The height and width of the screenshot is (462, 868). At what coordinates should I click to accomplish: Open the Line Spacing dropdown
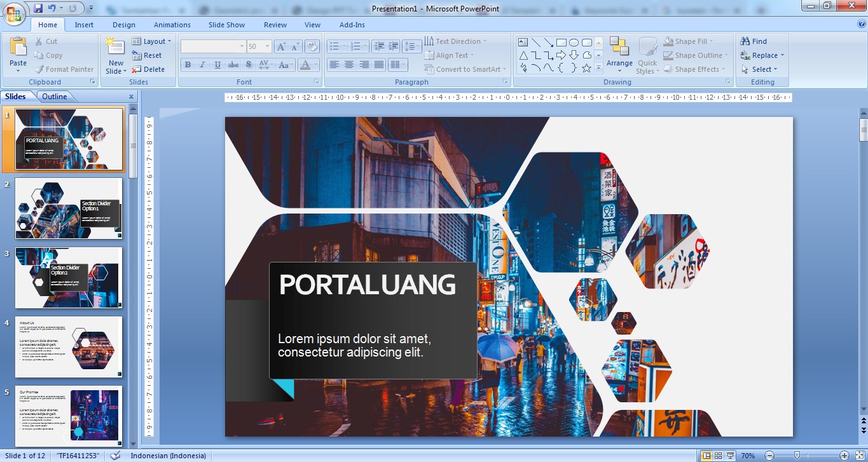pyautogui.click(x=412, y=46)
